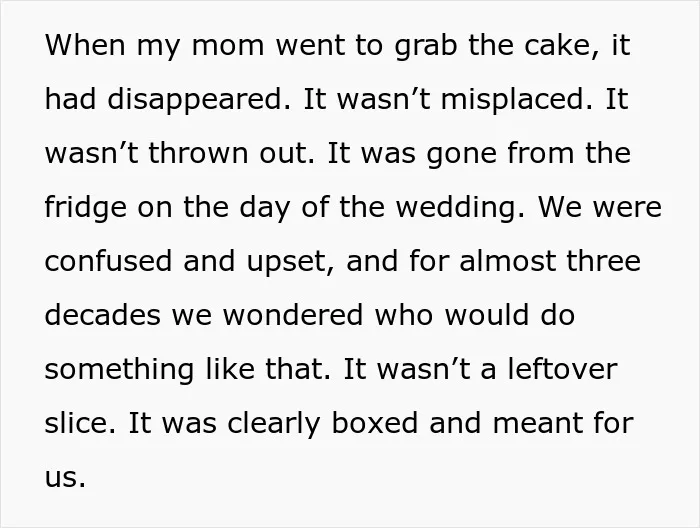Click the word "misplaced." in the text
The width and height of the screenshot is (700, 528).
click(517, 101)
